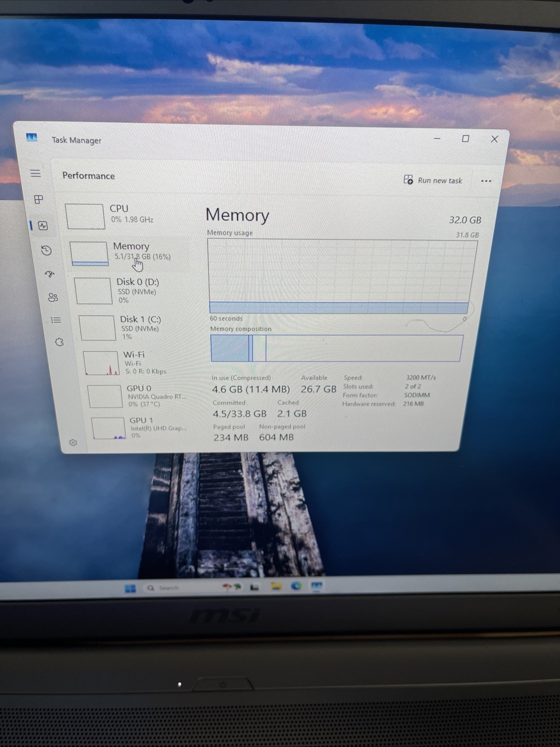Viewport: 560px width, 747px height.
Task: Click the '604 MB' non-paged pool value
Action: [276, 437]
